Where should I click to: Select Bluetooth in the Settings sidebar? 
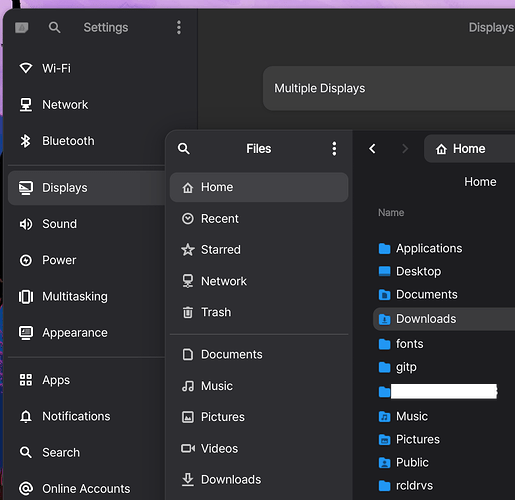coord(87,141)
